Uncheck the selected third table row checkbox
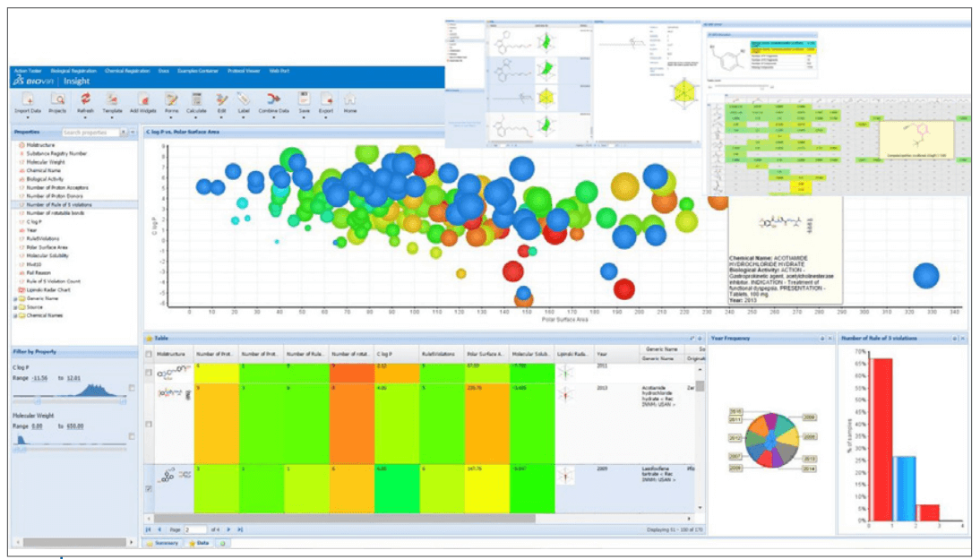Screen dimensions: 980x559 point(149,488)
